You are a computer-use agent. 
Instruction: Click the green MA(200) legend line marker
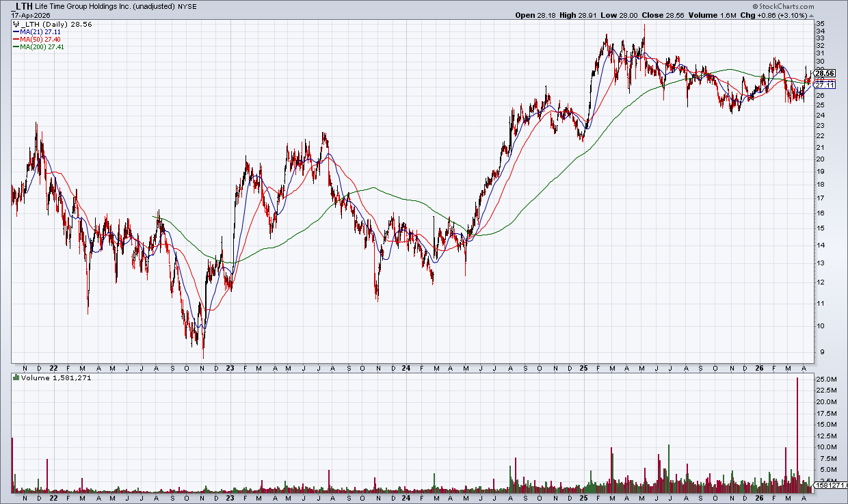pos(16,47)
